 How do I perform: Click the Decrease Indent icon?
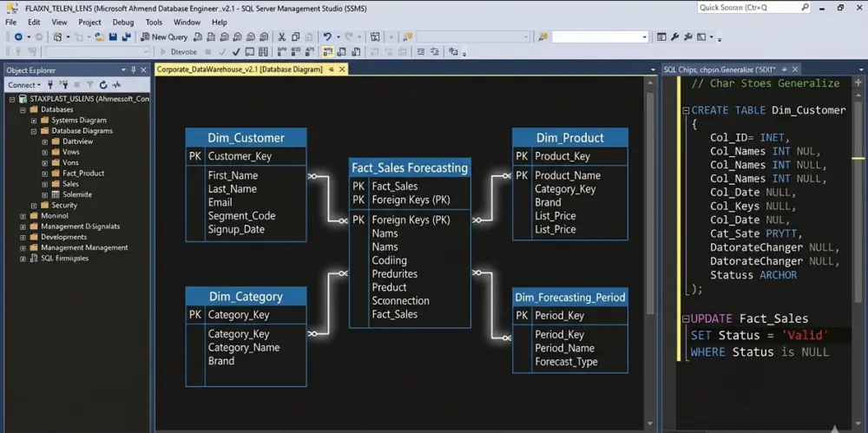(421, 51)
